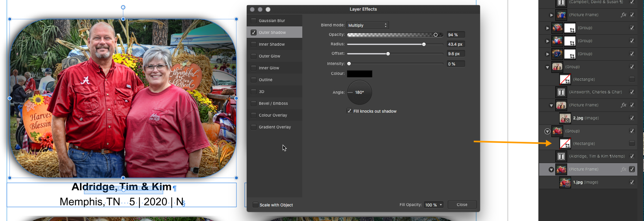Open the Fill Opacity 100 % dropdown

(434, 205)
